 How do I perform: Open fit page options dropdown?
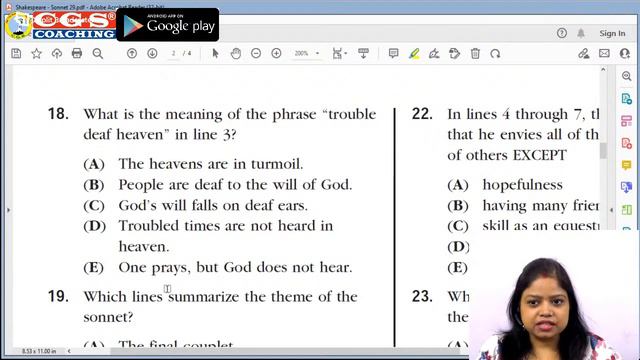pyautogui.click(x=340, y=53)
